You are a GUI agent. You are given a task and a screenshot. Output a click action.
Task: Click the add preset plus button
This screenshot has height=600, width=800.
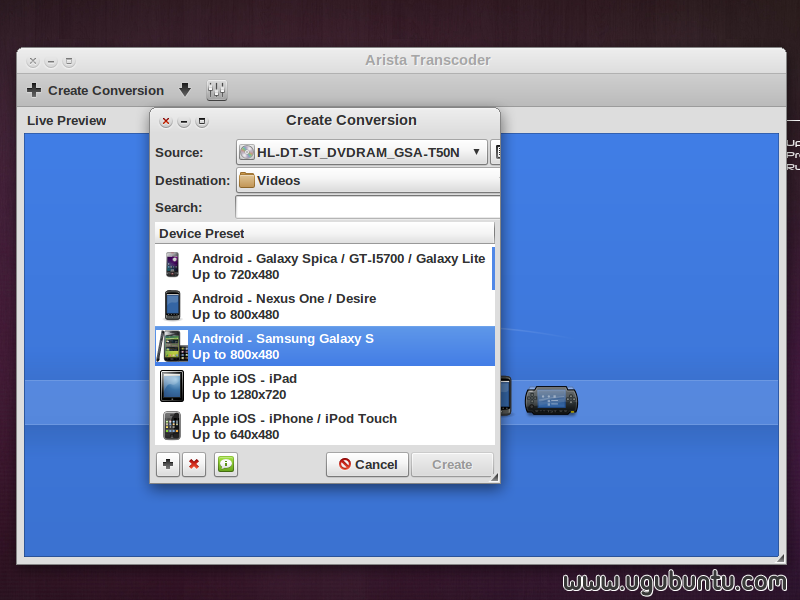pyautogui.click(x=167, y=464)
